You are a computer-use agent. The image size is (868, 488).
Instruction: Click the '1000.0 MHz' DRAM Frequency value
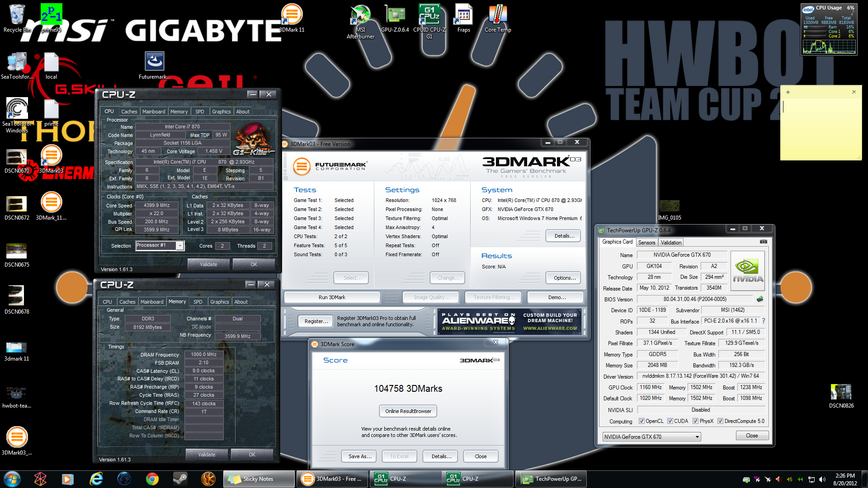(x=203, y=354)
